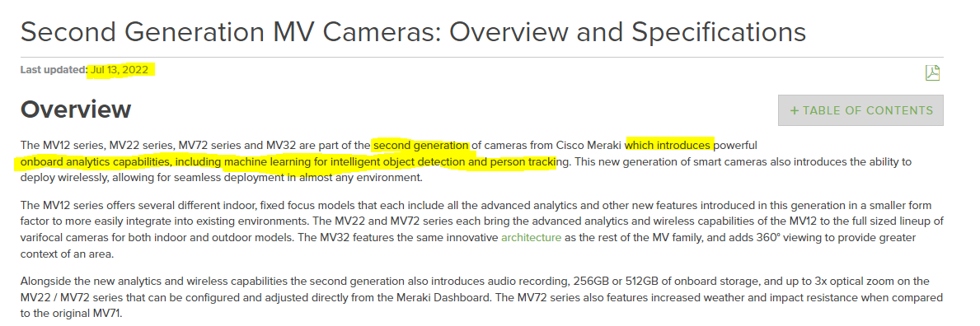The width and height of the screenshot is (980, 326).
Task: Open the PDF export icon
Action: (932, 72)
